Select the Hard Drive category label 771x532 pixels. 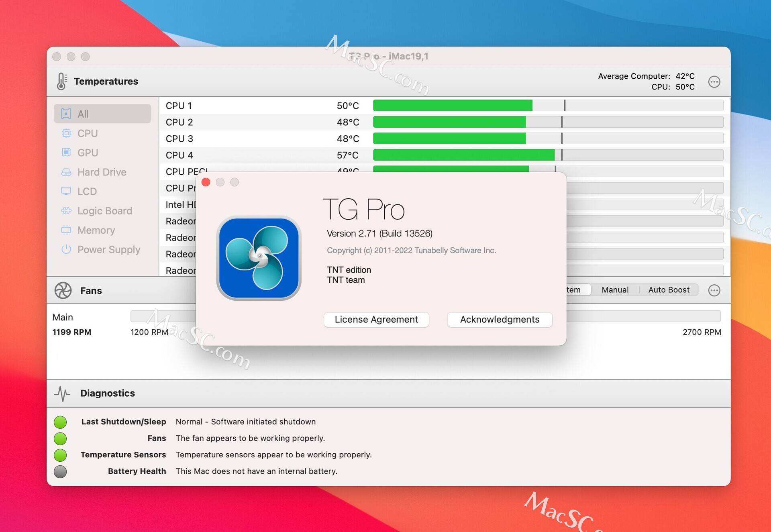point(102,172)
